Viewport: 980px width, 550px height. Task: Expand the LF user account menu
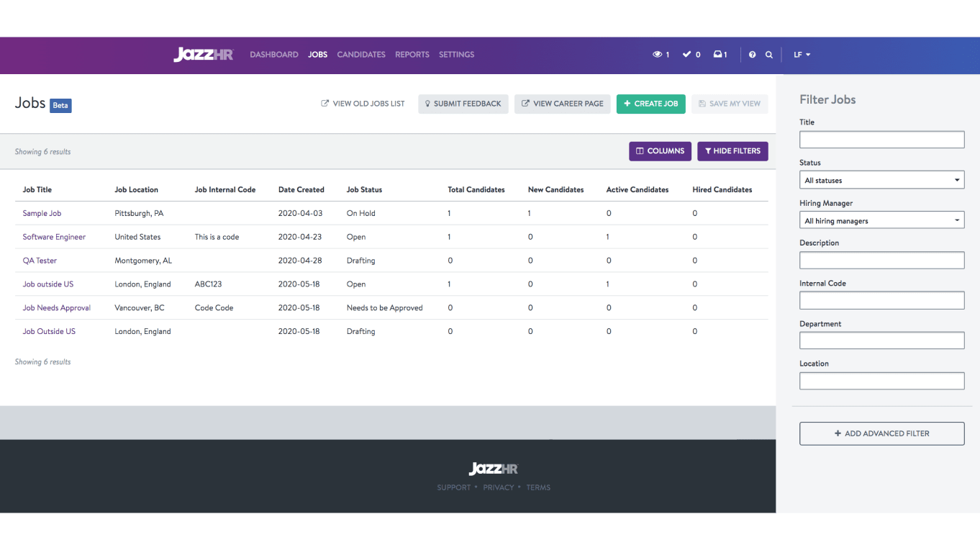click(802, 55)
